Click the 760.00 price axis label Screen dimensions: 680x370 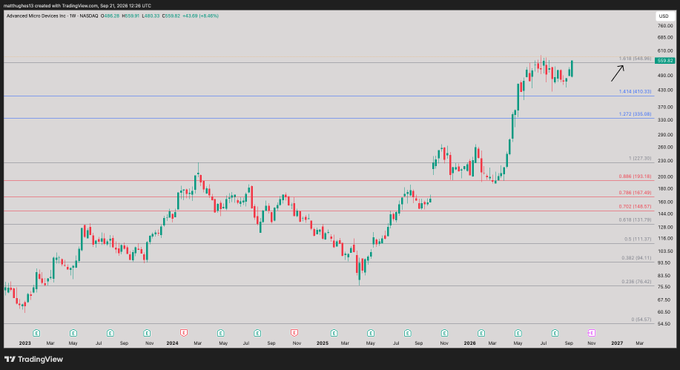pyautogui.click(x=665, y=26)
